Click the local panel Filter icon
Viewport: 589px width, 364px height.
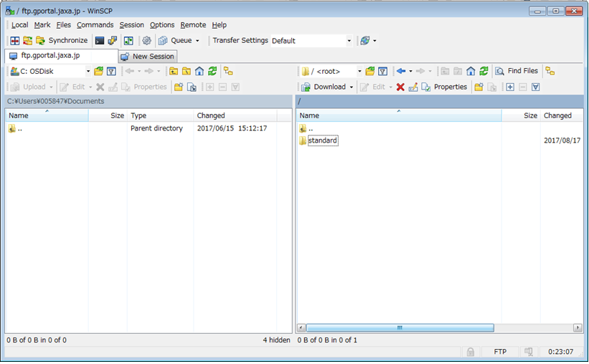111,71
